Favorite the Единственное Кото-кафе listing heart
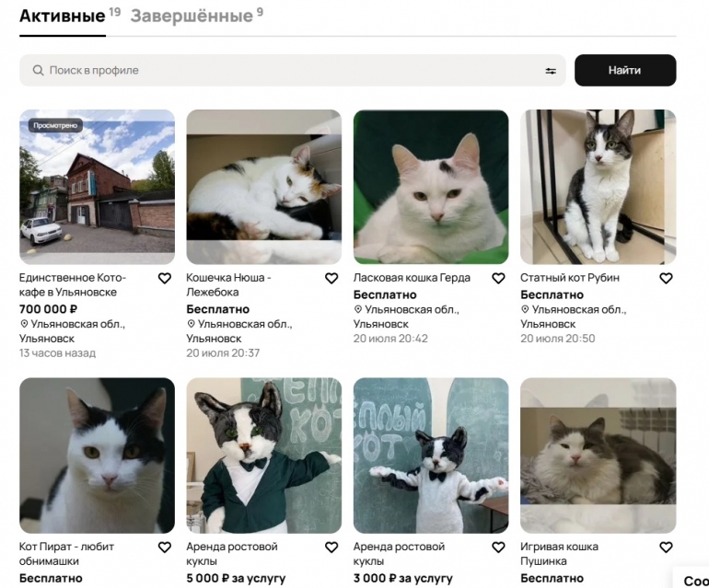The image size is (709, 588). tap(165, 278)
